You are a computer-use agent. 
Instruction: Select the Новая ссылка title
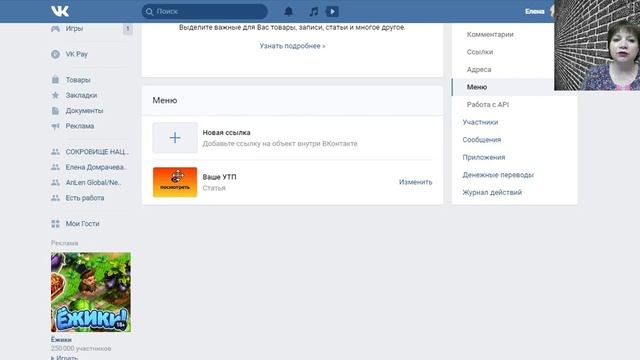[x=227, y=133]
